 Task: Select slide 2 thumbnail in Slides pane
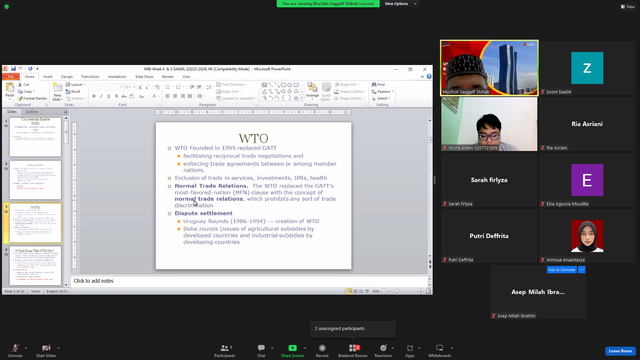36,180
